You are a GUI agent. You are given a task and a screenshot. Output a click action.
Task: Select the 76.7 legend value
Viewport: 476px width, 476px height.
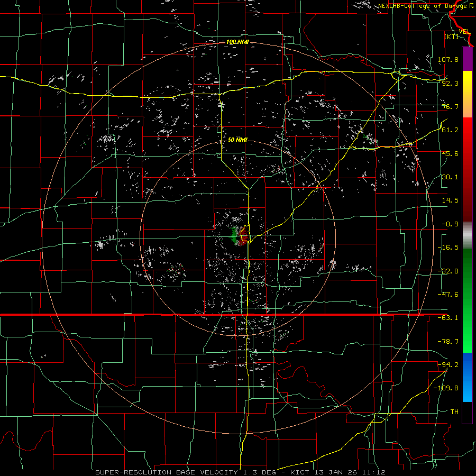click(x=450, y=106)
